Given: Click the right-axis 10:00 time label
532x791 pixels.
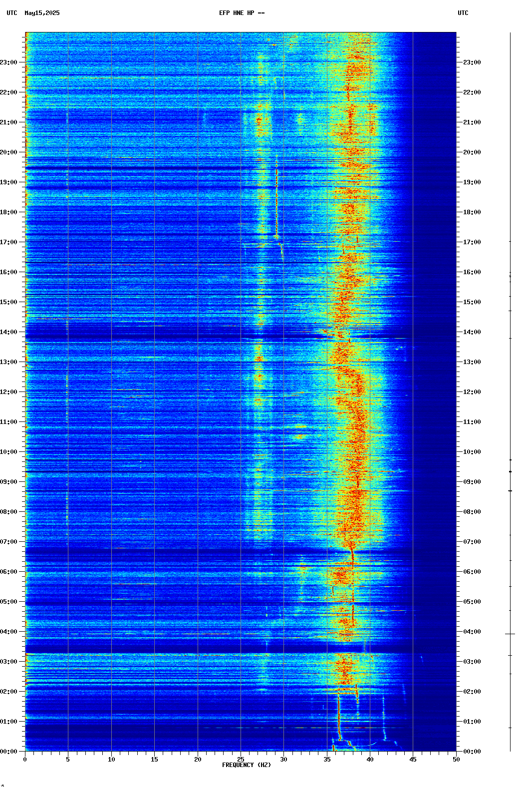Looking at the screenshot, I should 472,452.
